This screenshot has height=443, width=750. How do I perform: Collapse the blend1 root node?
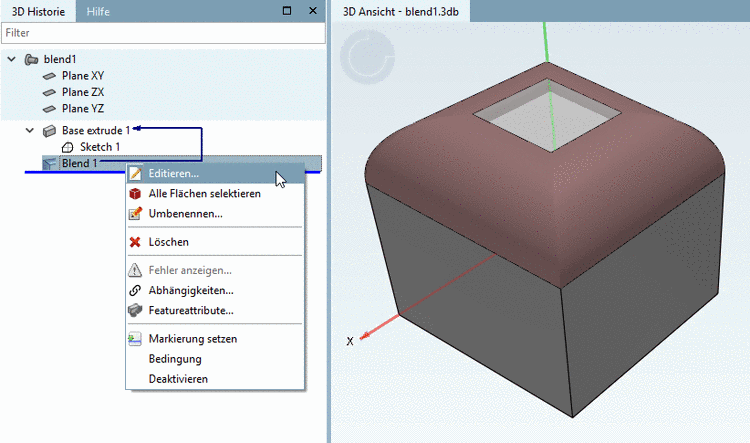11,59
